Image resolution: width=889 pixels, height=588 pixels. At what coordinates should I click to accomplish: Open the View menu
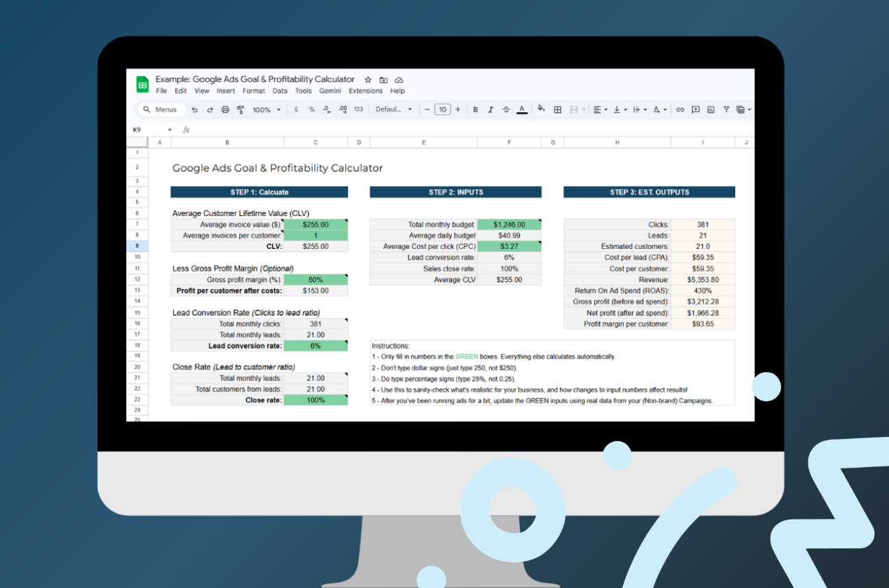(x=202, y=91)
